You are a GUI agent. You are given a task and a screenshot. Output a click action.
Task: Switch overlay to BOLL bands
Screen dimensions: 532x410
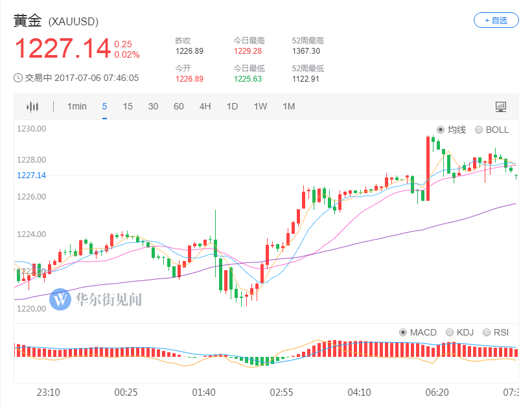point(480,130)
